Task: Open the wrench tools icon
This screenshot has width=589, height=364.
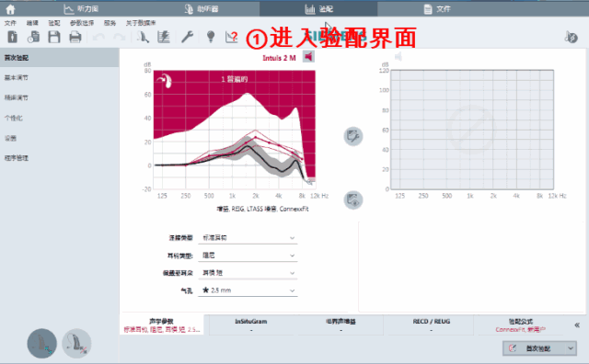Action: pos(187,37)
